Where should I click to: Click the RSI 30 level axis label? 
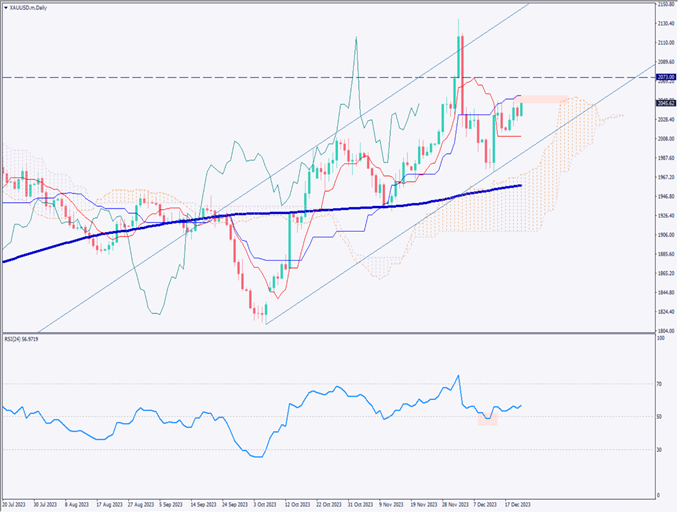click(x=659, y=450)
